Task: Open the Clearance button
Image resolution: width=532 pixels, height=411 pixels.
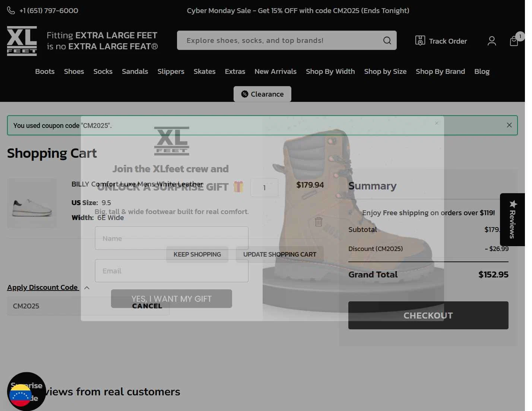Action: (x=262, y=94)
